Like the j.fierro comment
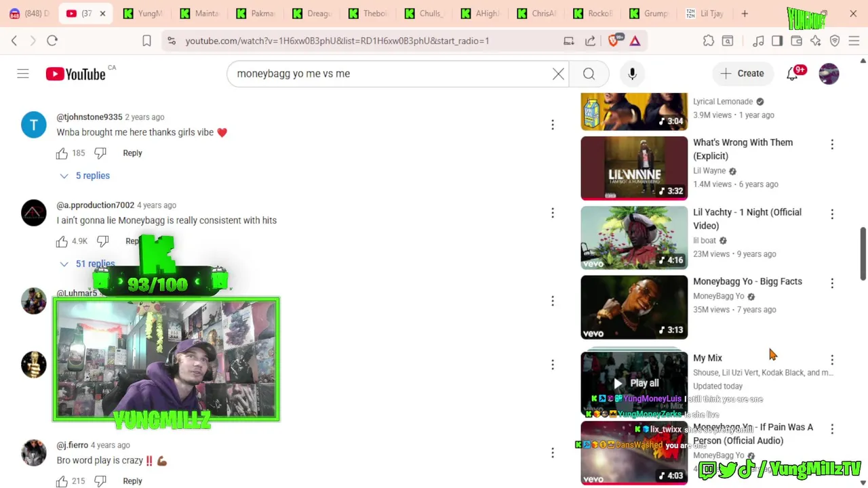Image resolution: width=868 pixels, height=488 pixels. click(x=62, y=481)
